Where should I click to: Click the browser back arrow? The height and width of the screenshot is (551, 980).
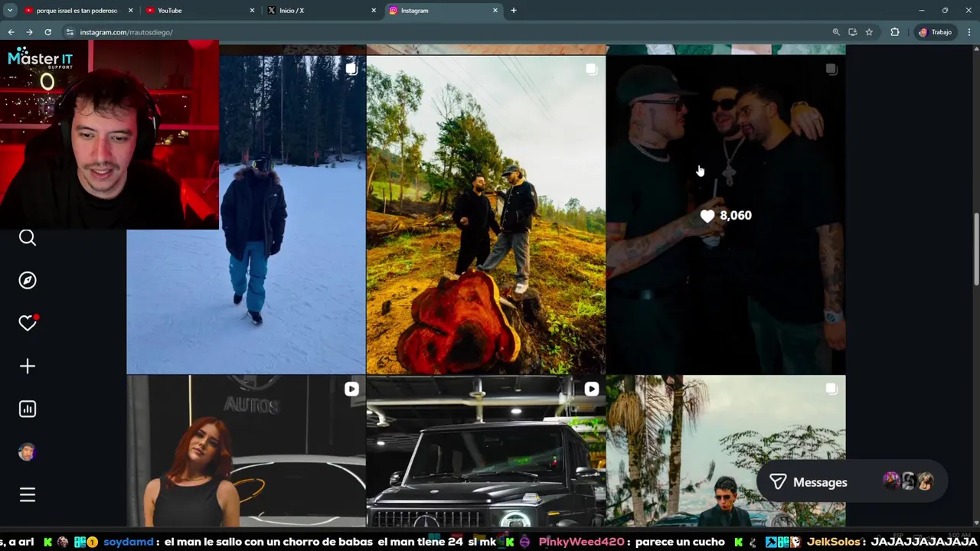pos(11,32)
